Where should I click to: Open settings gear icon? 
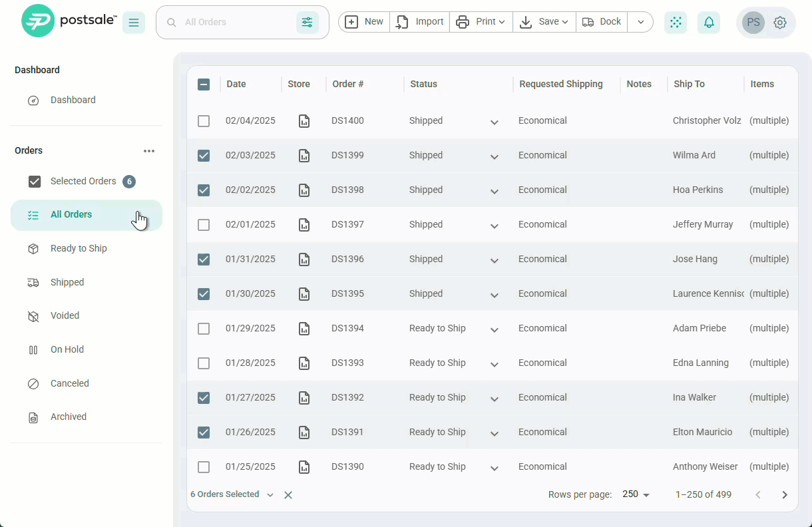[780, 23]
